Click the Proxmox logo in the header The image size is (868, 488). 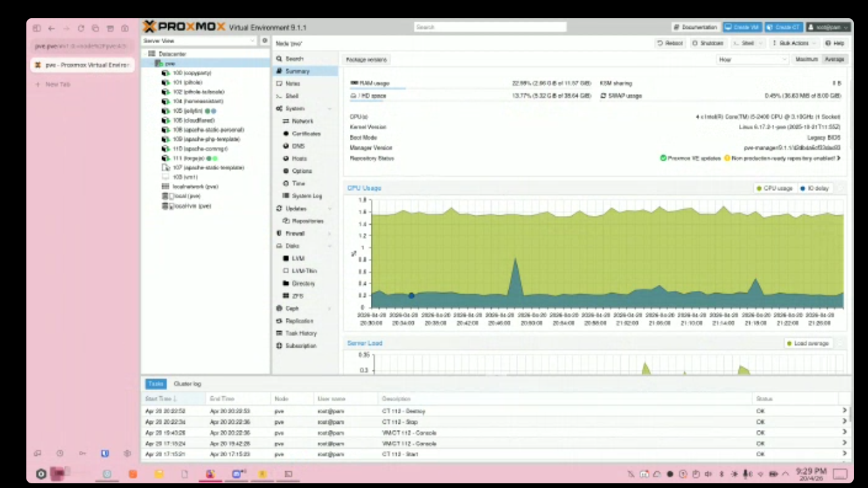tap(184, 27)
